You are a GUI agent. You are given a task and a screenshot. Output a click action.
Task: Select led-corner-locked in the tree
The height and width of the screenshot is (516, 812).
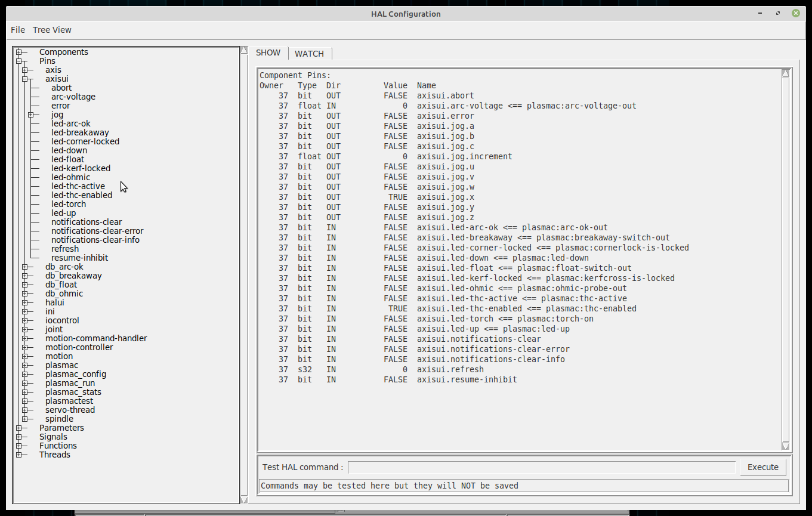[x=85, y=141]
